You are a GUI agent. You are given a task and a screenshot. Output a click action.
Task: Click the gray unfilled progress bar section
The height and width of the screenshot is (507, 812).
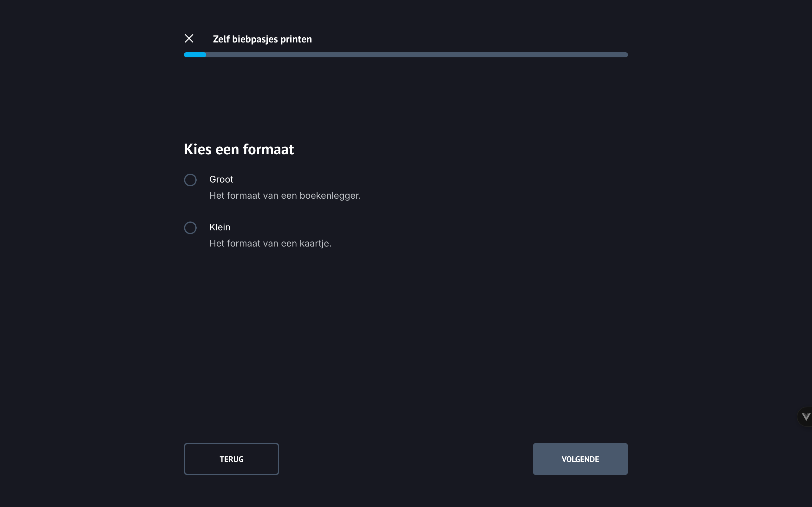click(x=416, y=55)
